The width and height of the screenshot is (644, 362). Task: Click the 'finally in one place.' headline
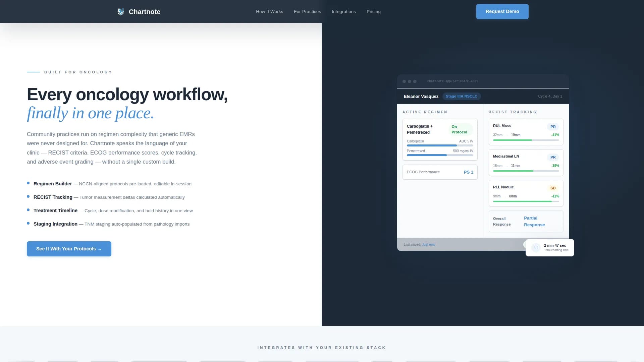91,113
